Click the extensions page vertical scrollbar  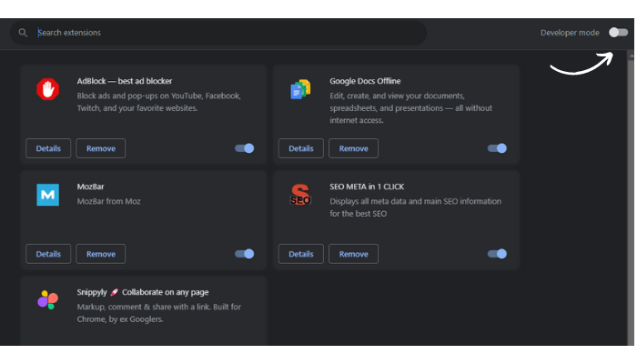[x=631, y=197]
